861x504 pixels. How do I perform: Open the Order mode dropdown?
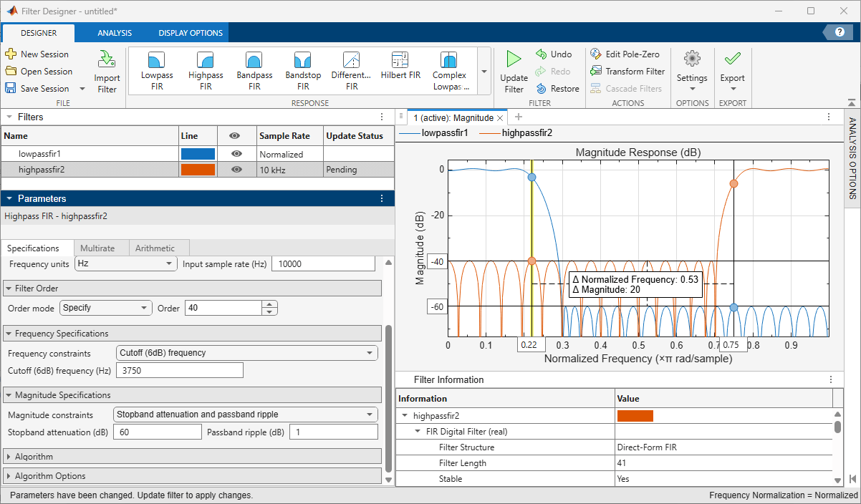(106, 308)
